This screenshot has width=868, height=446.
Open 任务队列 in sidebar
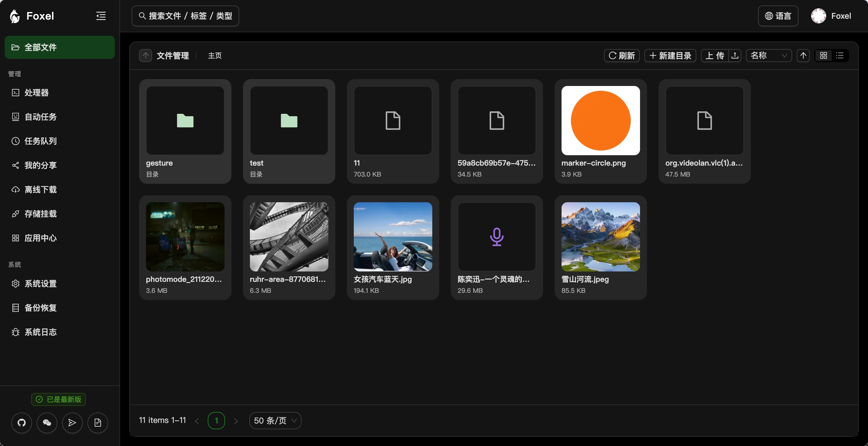click(60, 141)
